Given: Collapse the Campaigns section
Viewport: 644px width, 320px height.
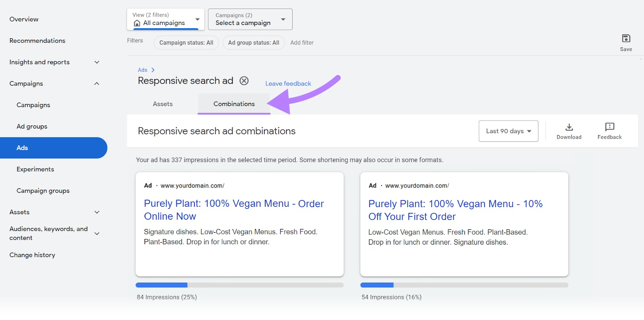Looking at the screenshot, I should coord(97,83).
